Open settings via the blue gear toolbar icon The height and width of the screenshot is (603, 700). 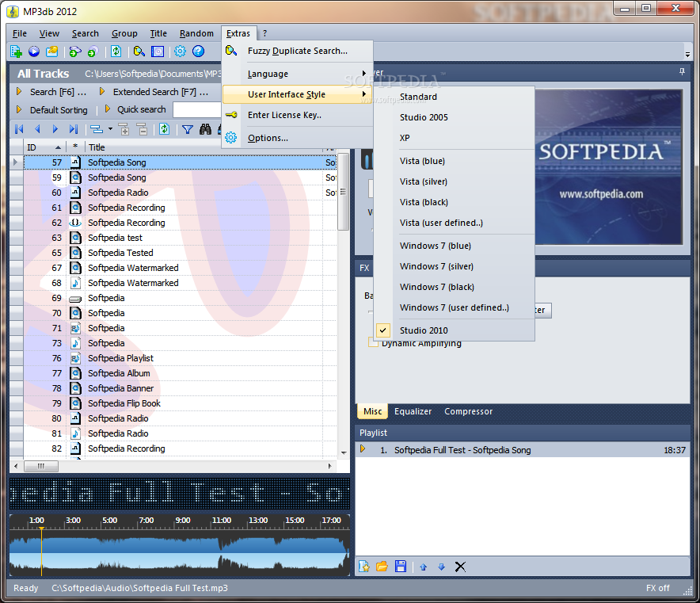180,52
